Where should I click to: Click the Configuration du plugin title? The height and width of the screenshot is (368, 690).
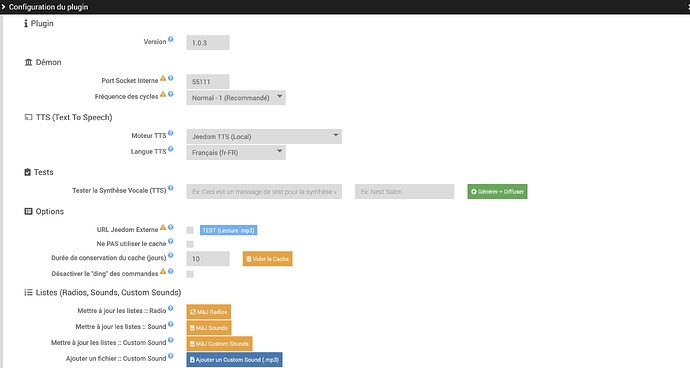pyautogui.click(x=48, y=7)
